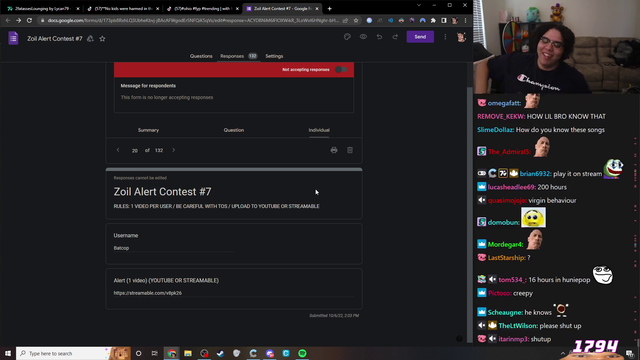Image resolution: width=640 pixels, height=360 pixels.
Task: Click the share page icon in address bar
Action: (x=345, y=20)
